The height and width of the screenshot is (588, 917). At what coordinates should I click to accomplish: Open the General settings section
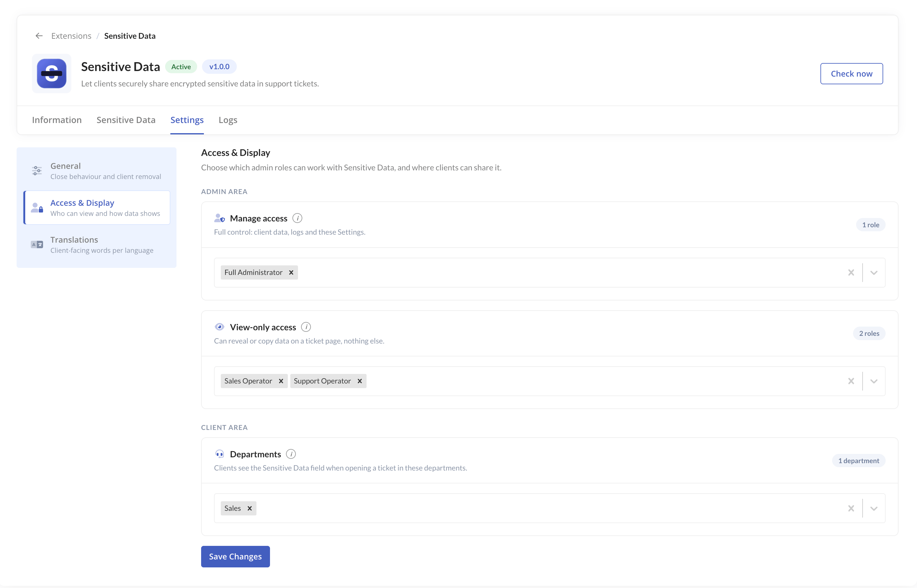(97, 171)
